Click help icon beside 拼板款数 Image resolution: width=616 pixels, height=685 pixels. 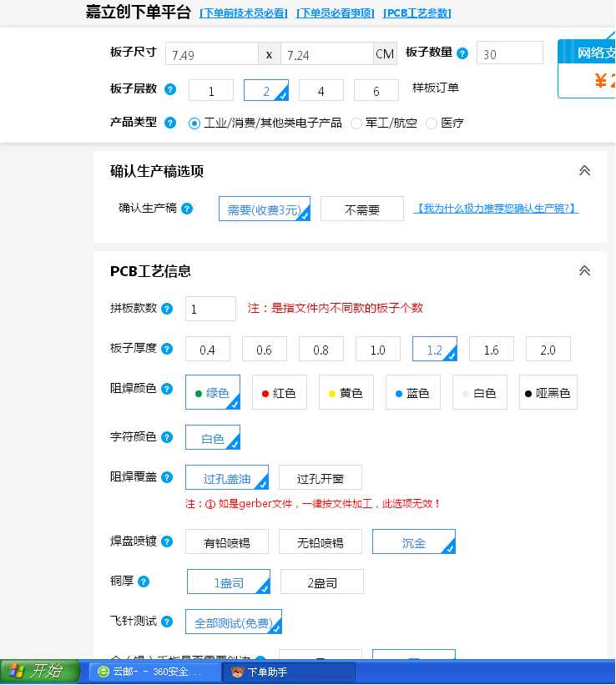(167, 309)
